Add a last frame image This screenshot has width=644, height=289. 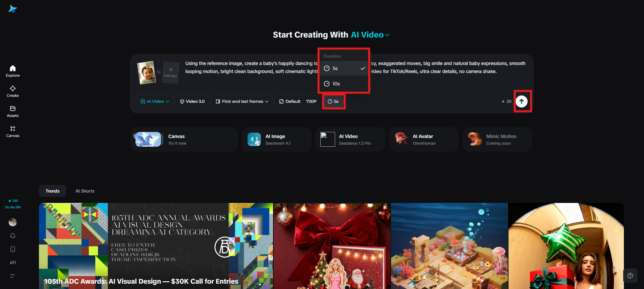[x=170, y=72]
